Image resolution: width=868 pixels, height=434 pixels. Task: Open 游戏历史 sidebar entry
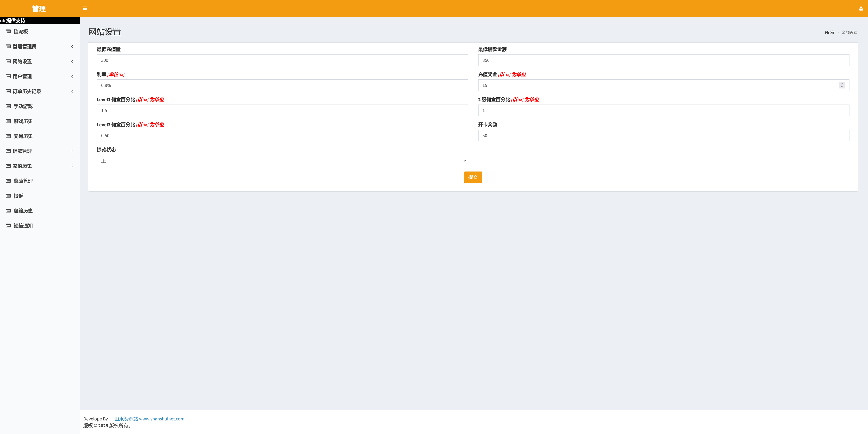click(x=23, y=121)
